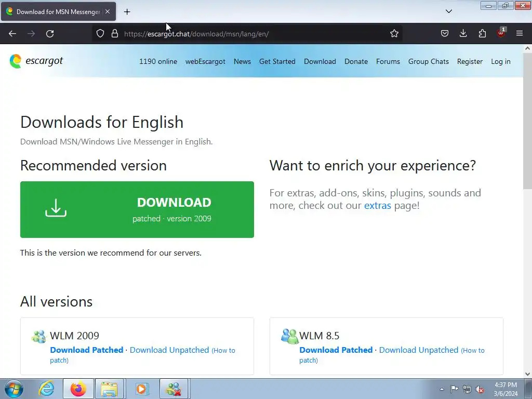Open the Pocket save icon
Screen dimensions: 532x399
[x=445, y=34]
